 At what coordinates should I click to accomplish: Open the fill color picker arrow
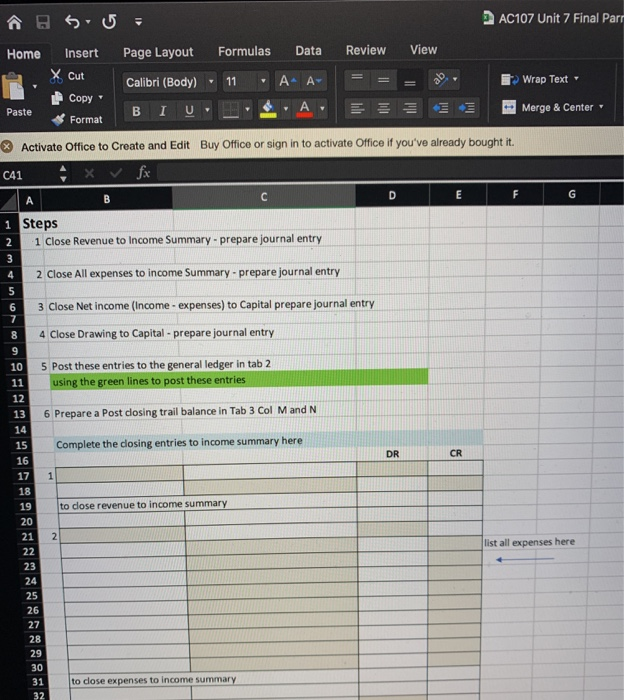click(x=286, y=108)
